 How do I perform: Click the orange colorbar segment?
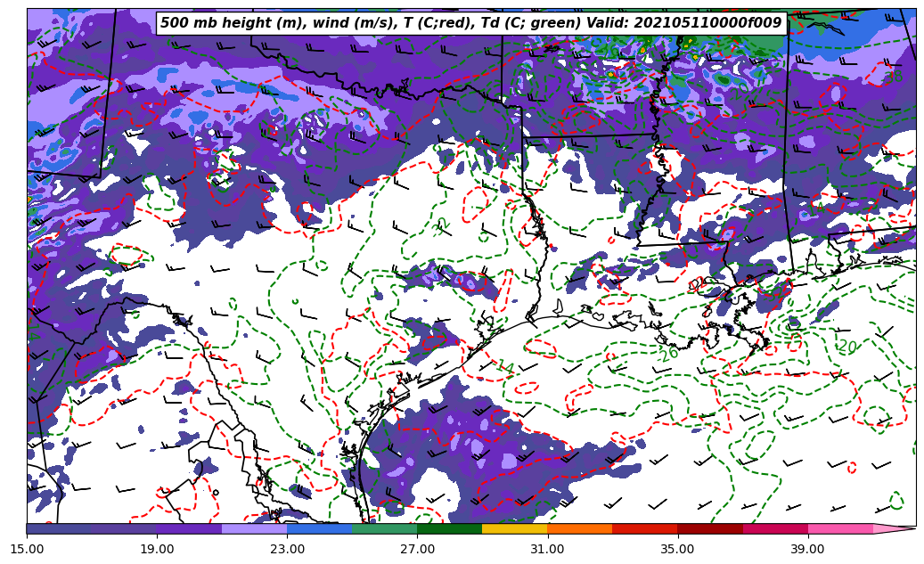tap(579, 528)
